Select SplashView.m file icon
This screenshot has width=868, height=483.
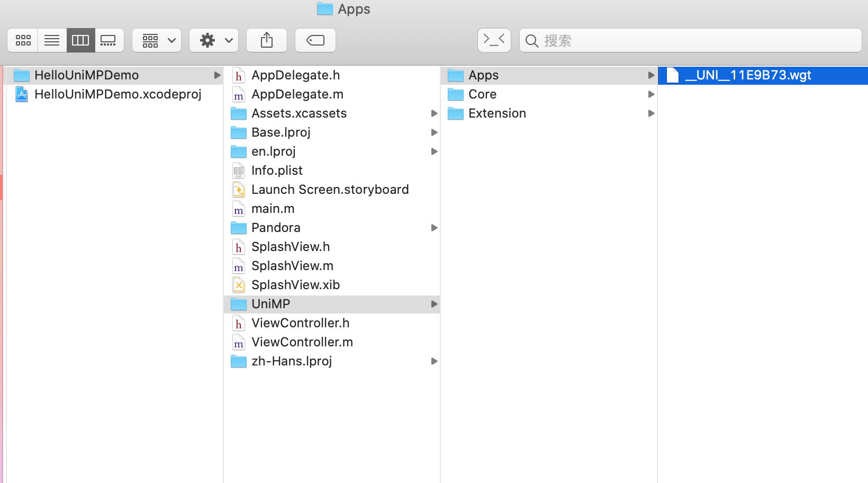click(x=239, y=266)
